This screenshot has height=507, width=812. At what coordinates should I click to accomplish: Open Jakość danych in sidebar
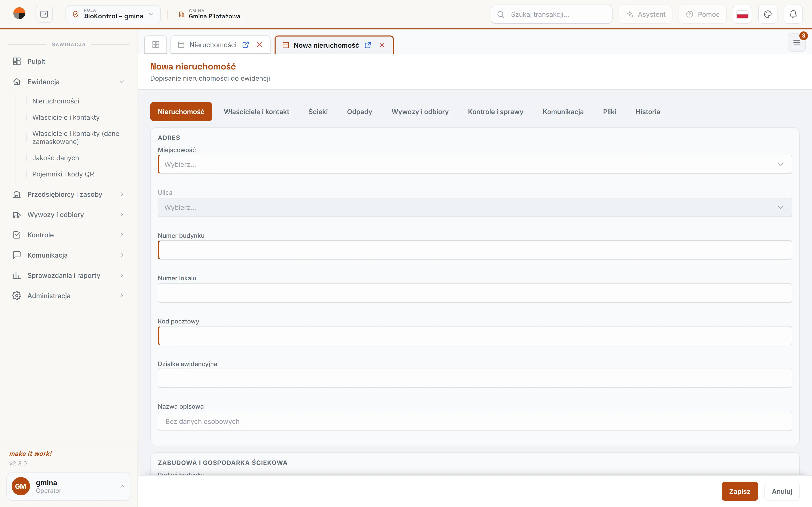[x=56, y=158]
